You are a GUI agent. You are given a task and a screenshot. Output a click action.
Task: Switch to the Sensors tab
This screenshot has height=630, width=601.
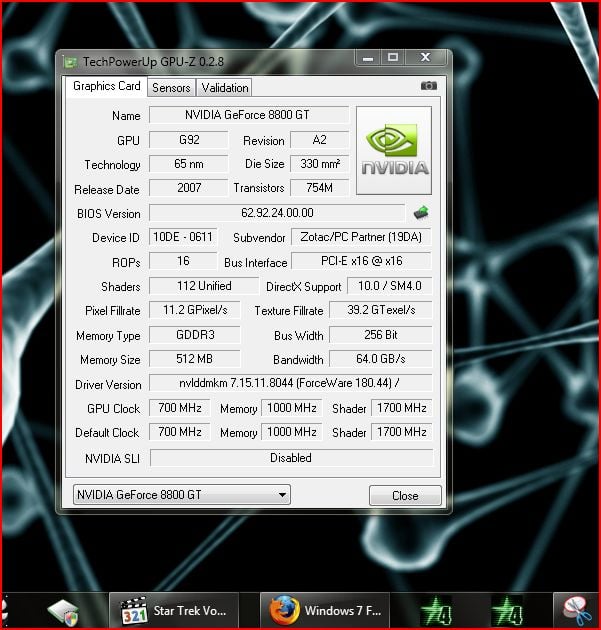(171, 88)
